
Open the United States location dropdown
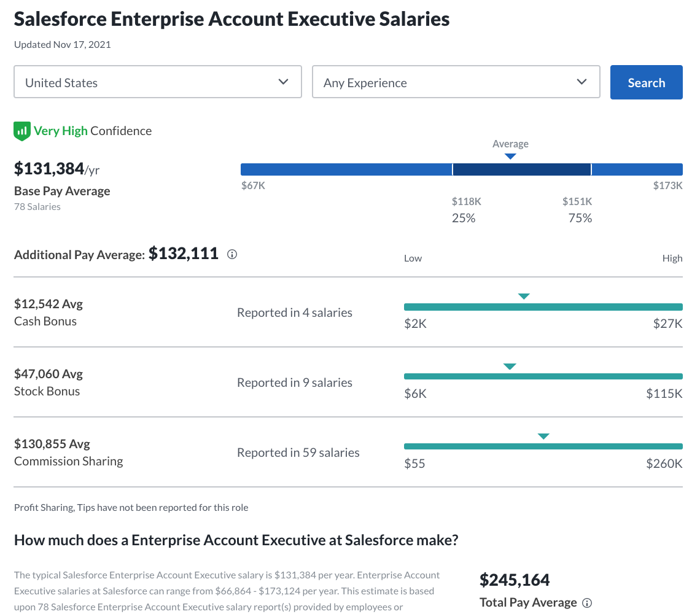click(158, 82)
